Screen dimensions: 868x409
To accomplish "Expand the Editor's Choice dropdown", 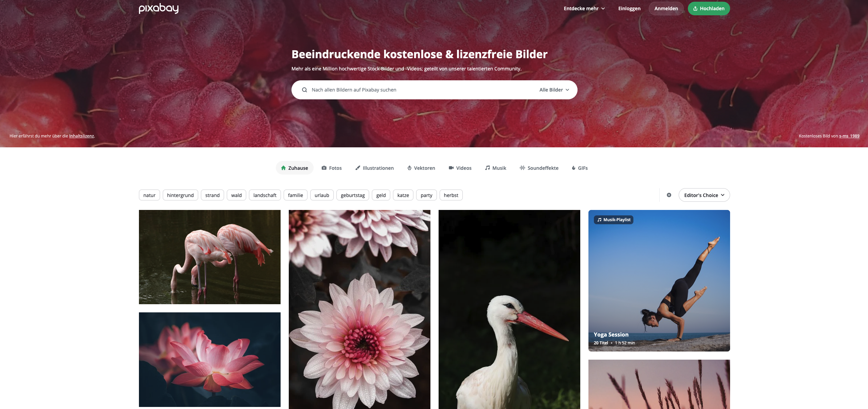I will 704,195.
